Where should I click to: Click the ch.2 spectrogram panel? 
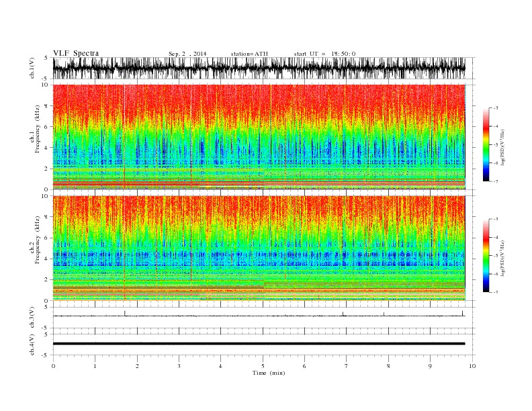coord(259,248)
